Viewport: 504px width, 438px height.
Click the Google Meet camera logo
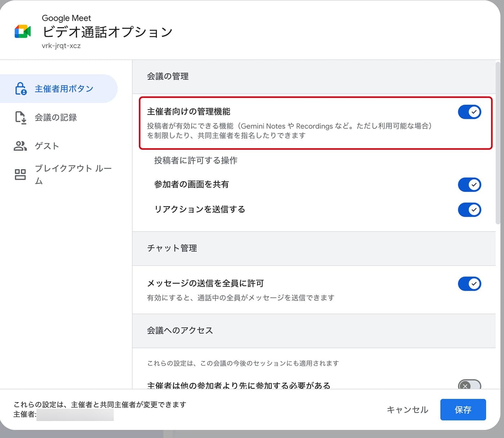22,32
